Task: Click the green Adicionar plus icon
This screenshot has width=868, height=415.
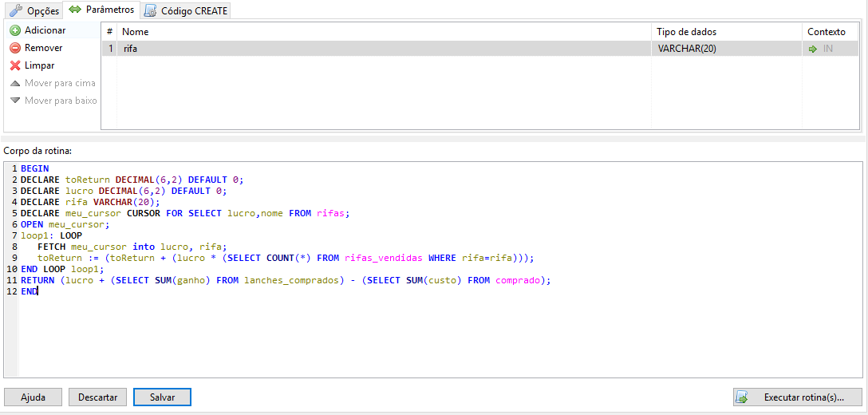Action: point(15,30)
